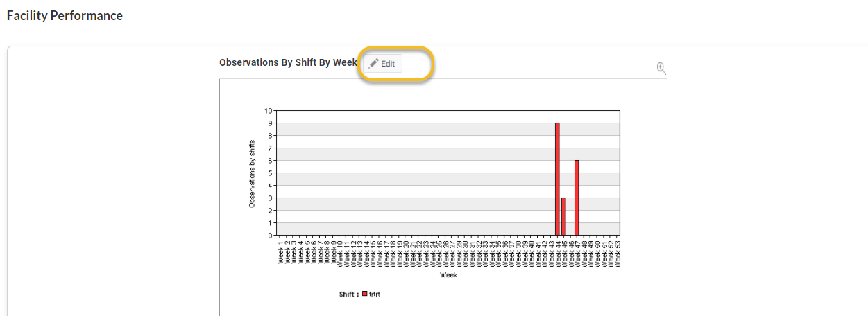Image resolution: width=868 pixels, height=316 pixels.
Task: Click the Week 53 axis label
Action: click(617, 254)
